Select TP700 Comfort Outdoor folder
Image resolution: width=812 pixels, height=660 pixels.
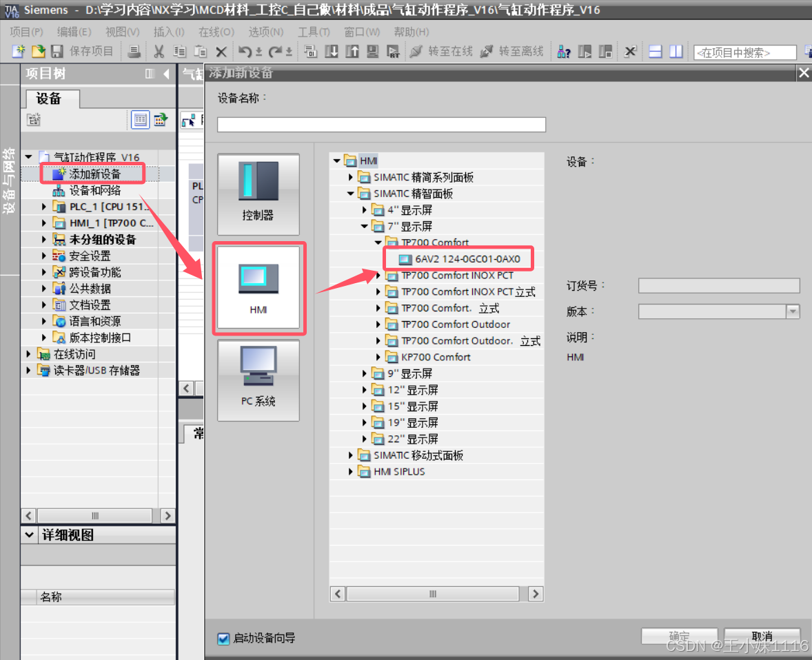449,324
